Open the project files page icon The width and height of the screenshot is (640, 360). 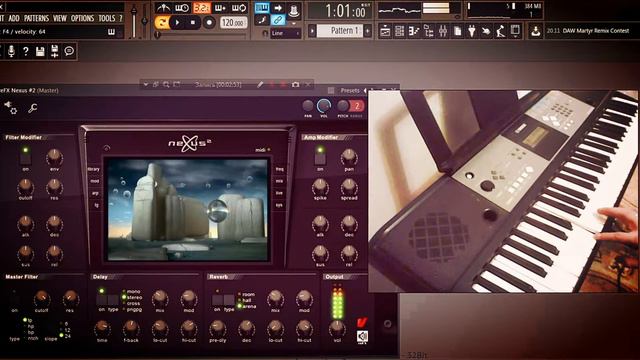coord(458,31)
